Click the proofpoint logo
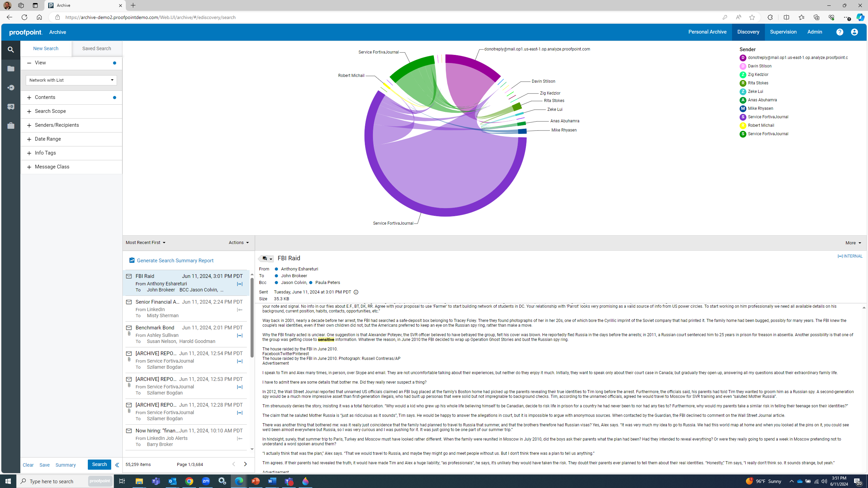 pos(26,33)
